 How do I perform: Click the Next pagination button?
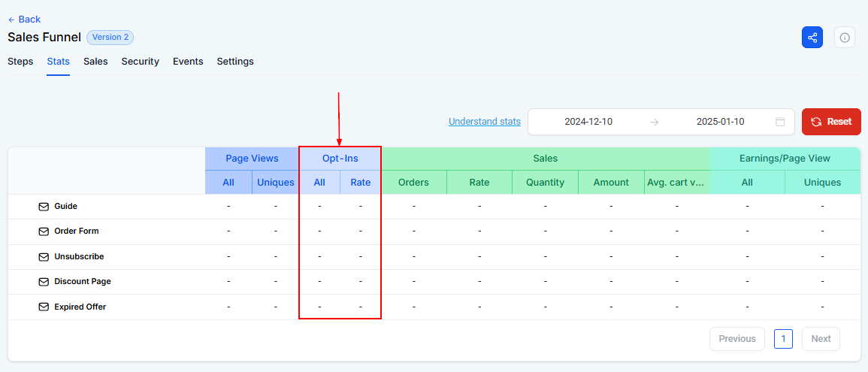(x=821, y=339)
